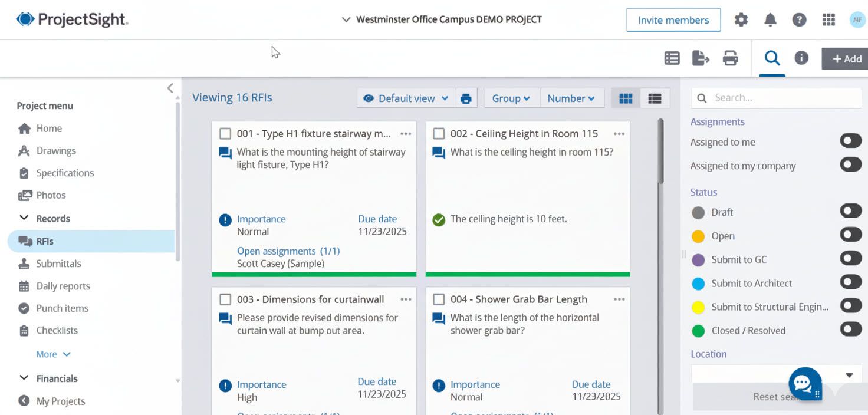Open Daily reports in project menu
Image resolution: width=868 pixels, height=415 pixels.
tap(54, 286)
